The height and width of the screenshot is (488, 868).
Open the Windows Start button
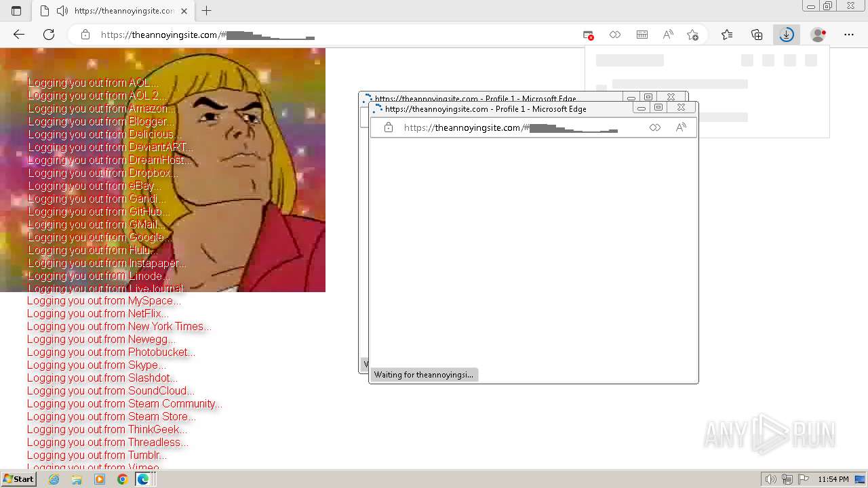click(18, 479)
